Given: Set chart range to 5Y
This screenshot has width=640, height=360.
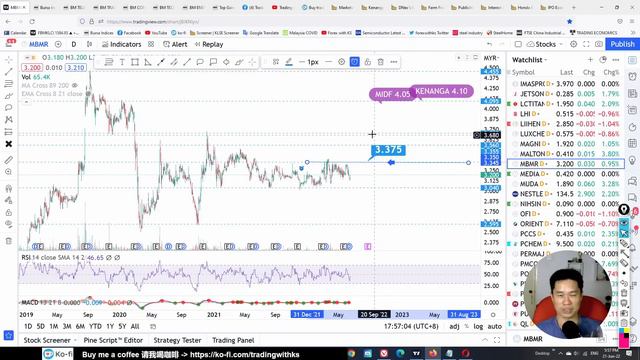Looking at the screenshot, I should coord(122,327).
